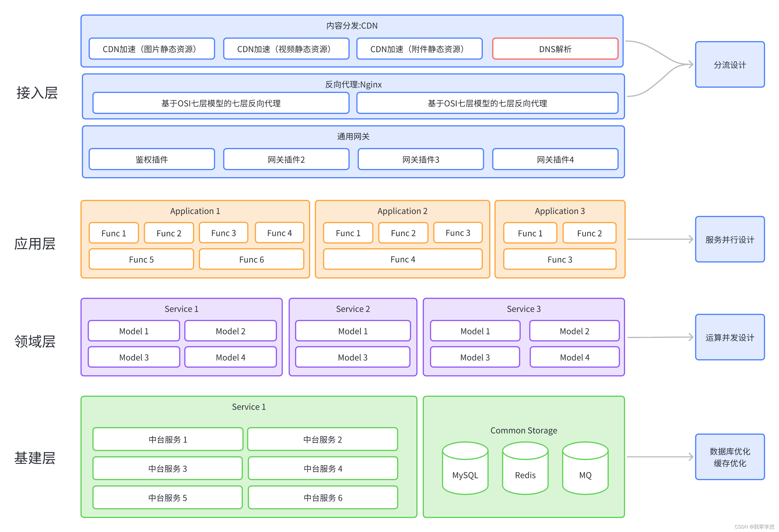The height and width of the screenshot is (532, 779).
Task: Click the 中台服务 5 box
Action: 168,498
